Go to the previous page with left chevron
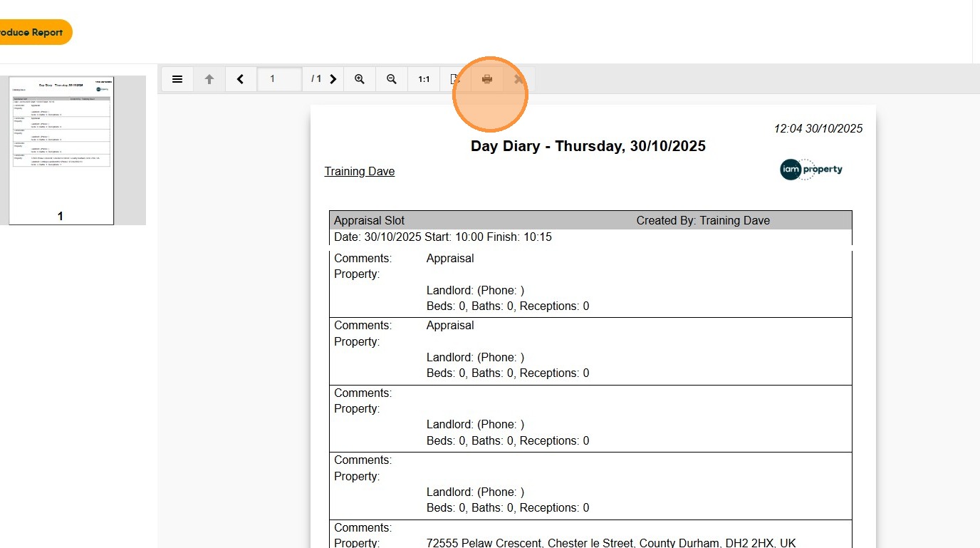Screen dimensions: 980x548 [x=241, y=79]
